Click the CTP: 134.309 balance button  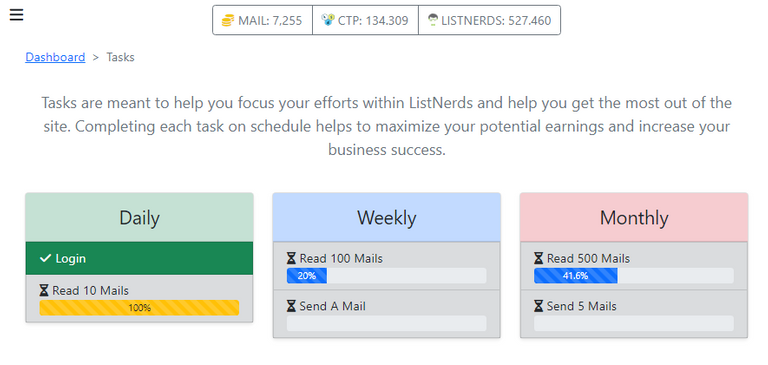click(x=365, y=20)
